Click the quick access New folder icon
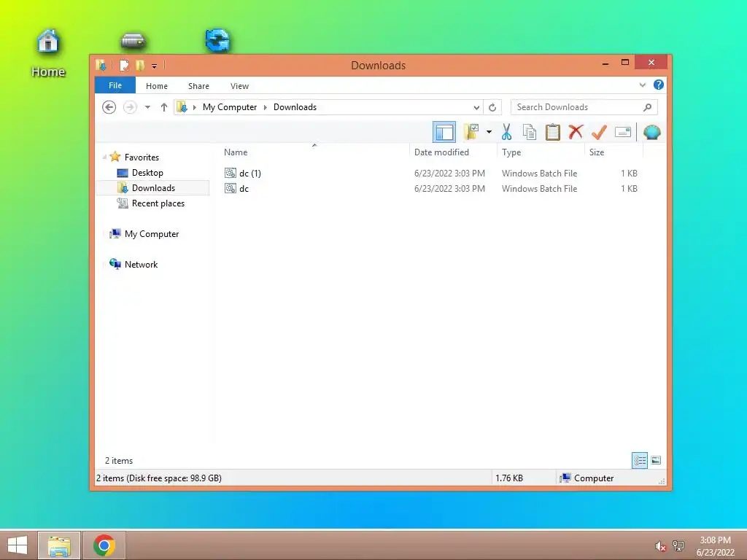Viewport: 747px width, 560px height. pyautogui.click(x=140, y=65)
